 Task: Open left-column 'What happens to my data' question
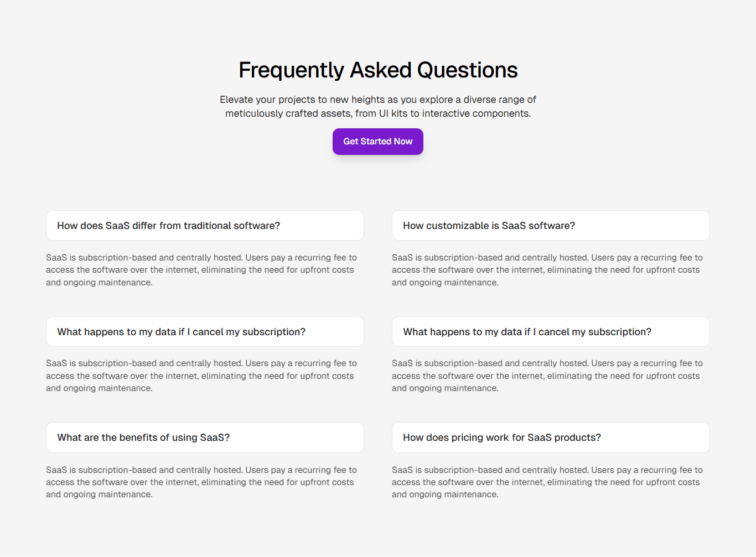point(205,332)
